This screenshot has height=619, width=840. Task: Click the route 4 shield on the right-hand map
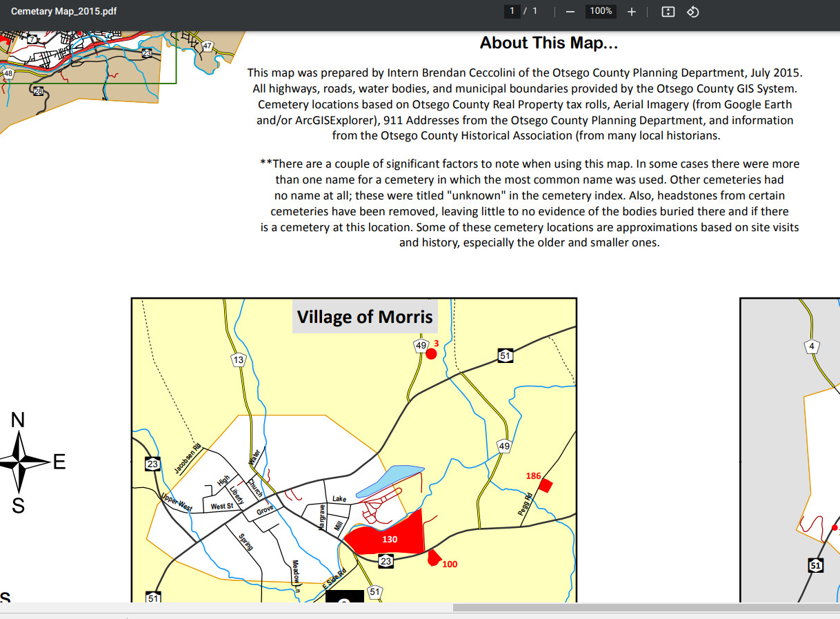point(812,346)
